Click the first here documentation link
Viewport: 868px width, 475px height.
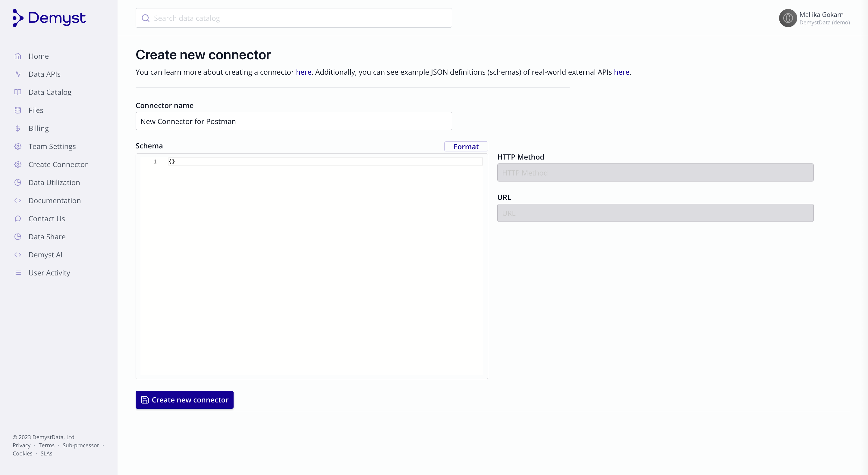(303, 72)
